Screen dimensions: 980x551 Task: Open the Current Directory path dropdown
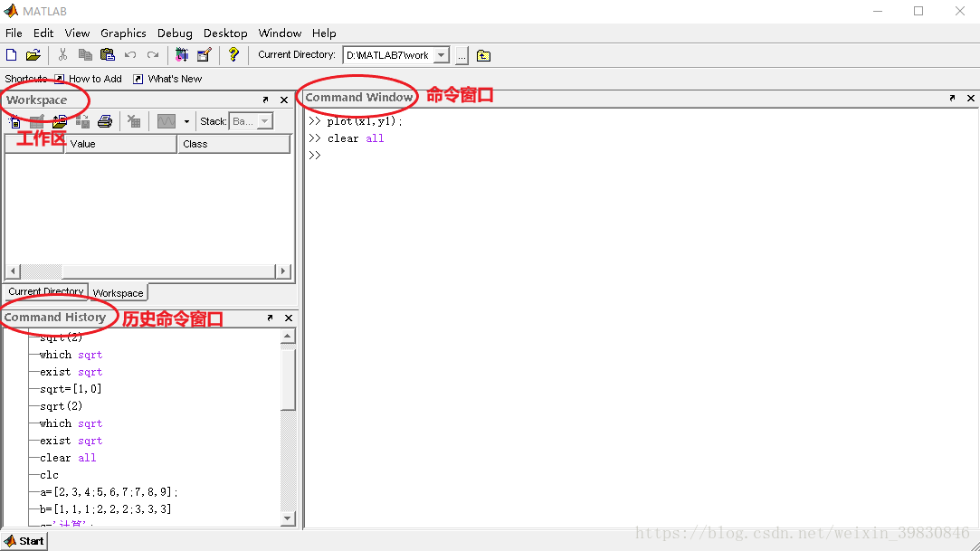coord(442,55)
